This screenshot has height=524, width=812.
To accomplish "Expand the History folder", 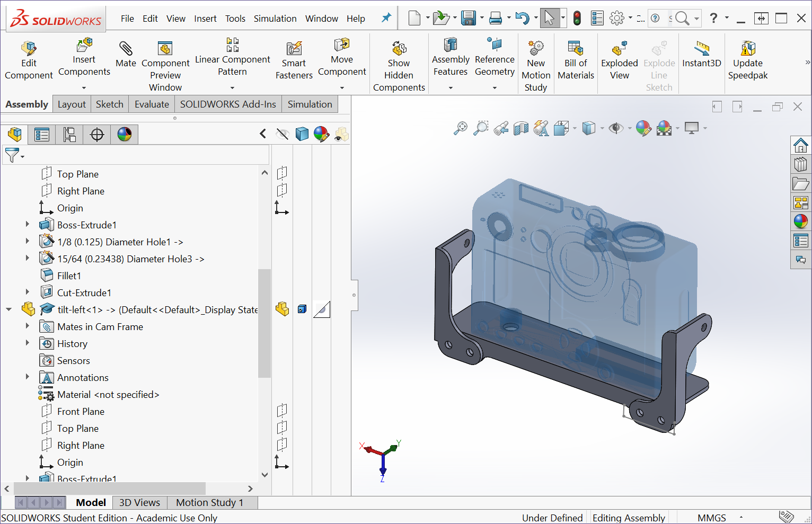I will pyautogui.click(x=28, y=343).
